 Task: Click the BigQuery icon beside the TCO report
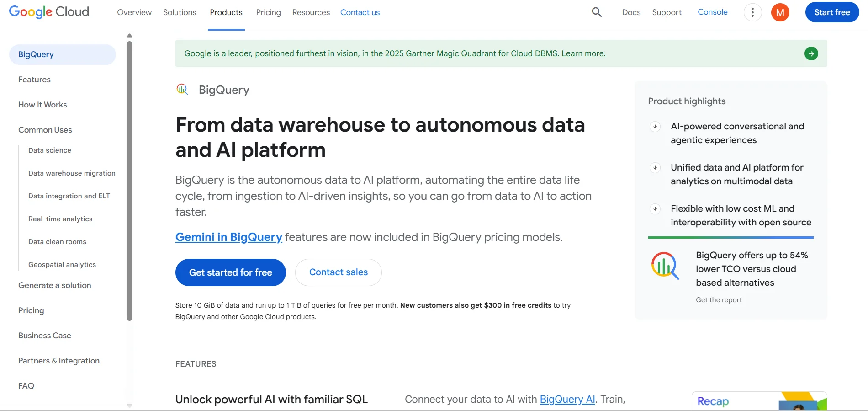(x=665, y=266)
